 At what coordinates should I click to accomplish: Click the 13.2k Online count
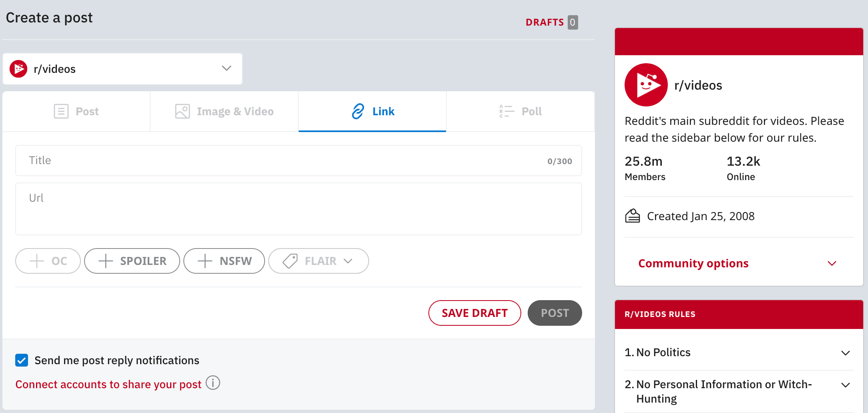(x=743, y=168)
